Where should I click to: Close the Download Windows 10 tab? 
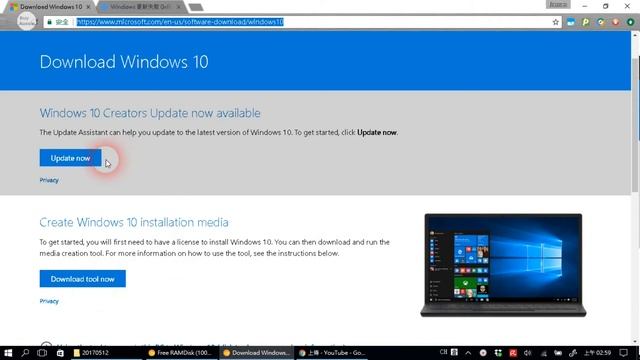(x=89, y=7)
